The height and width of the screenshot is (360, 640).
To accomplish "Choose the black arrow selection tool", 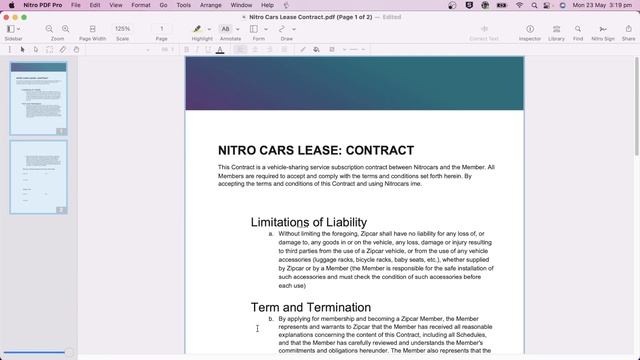I will tap(22, 49).
